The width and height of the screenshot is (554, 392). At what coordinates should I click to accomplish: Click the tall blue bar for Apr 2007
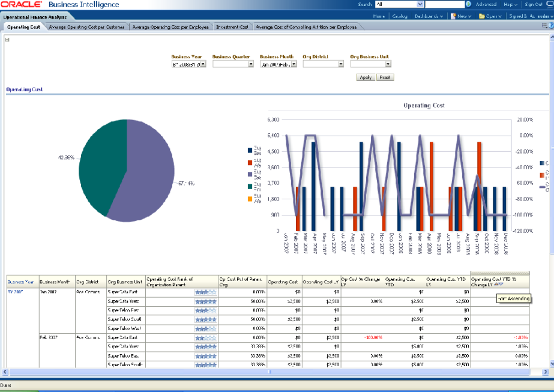[x=313, y=186]
